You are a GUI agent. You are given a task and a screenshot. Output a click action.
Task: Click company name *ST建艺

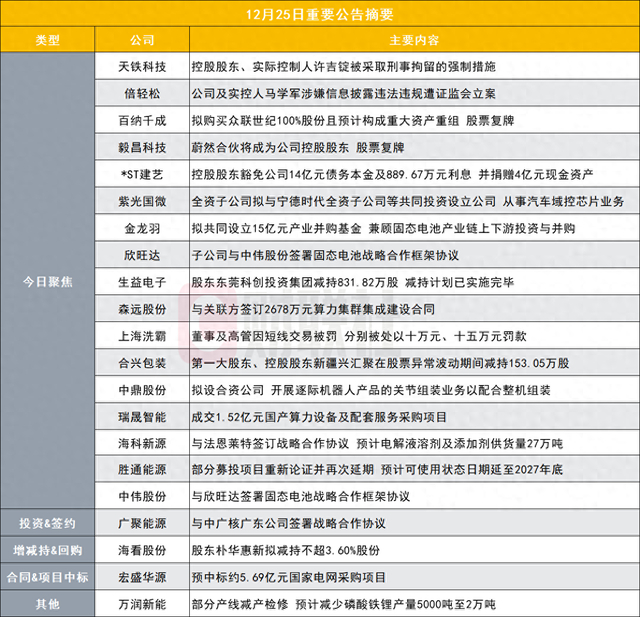(142, 174)
